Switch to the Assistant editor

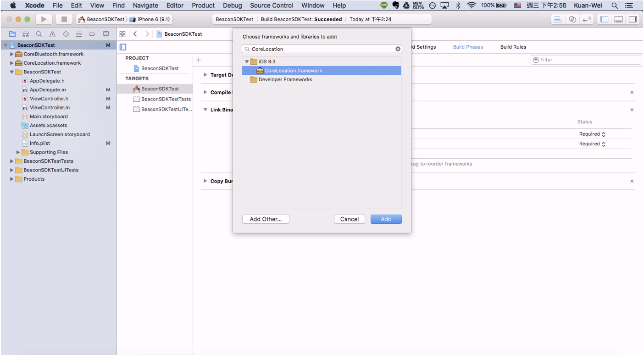[x=572, y=19]
